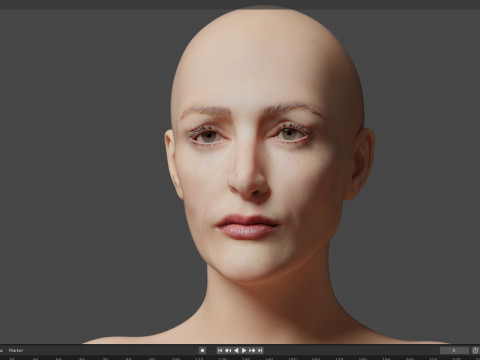The width and height of the screenshot is (480, 360).
Task: Open the Marker menu in the timeline
Action: click(x=16, y=350)
